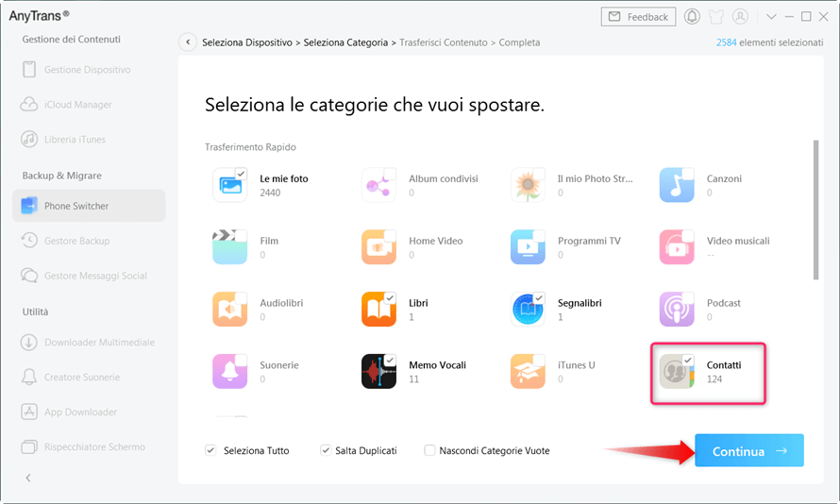Select the Video musicali icon
The image size is (840, 504).
click(677, 247)
